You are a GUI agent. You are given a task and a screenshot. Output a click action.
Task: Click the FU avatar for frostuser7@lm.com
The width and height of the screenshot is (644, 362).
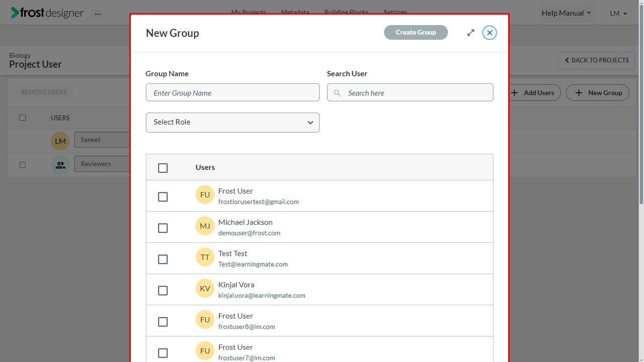[205, 351]
